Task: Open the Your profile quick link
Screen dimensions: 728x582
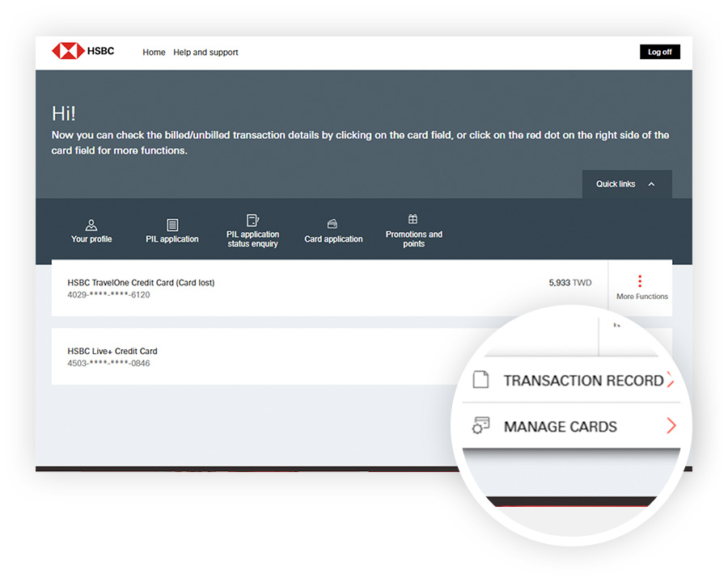Action: (91, 231)
